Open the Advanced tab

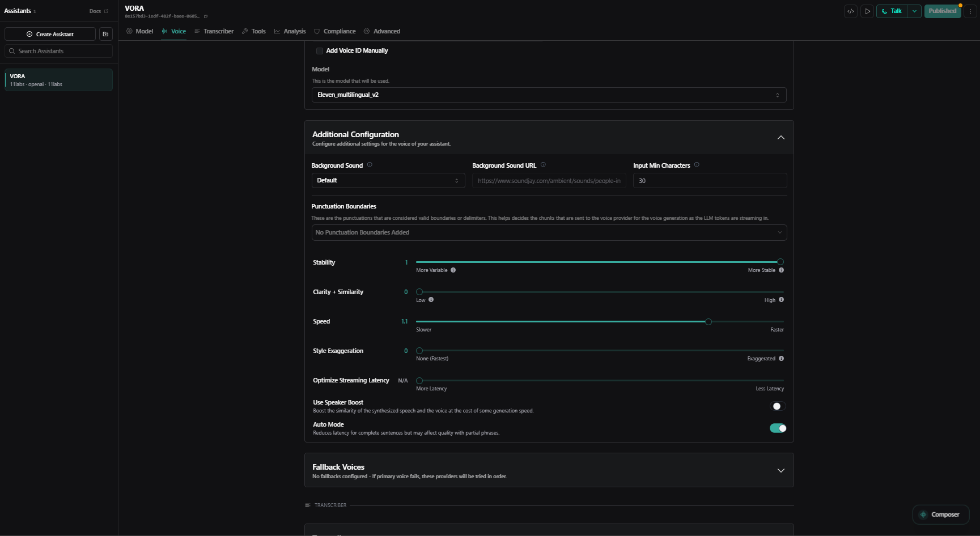(382, 31)
